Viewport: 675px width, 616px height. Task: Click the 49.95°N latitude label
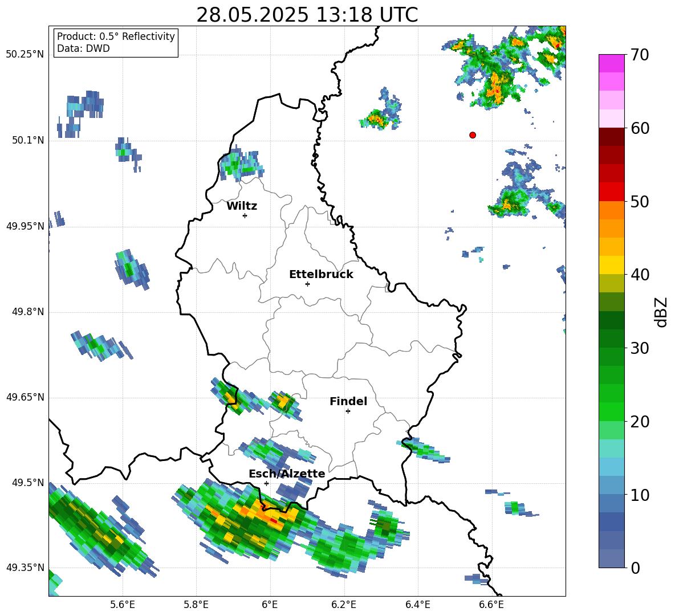(x=25, y=226)
